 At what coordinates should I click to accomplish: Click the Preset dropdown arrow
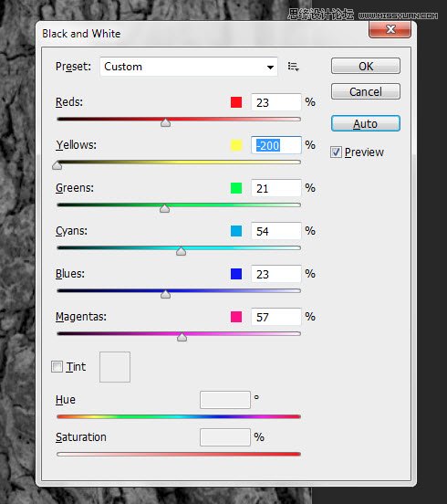click(x=270, y=67)
